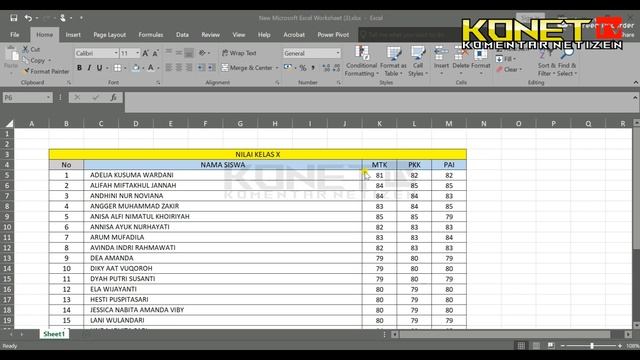Click Increase Indent icon
Screen dimensions: 640x360
(211, 68)
